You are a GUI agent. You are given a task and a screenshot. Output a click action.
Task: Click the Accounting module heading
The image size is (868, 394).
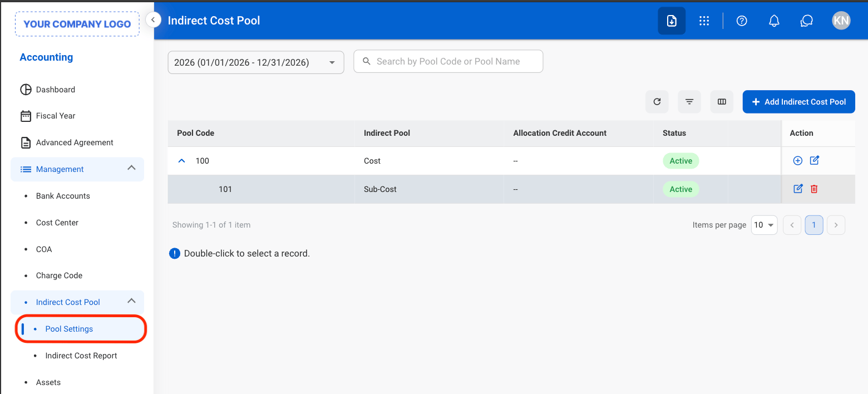[x=46, y=57]
